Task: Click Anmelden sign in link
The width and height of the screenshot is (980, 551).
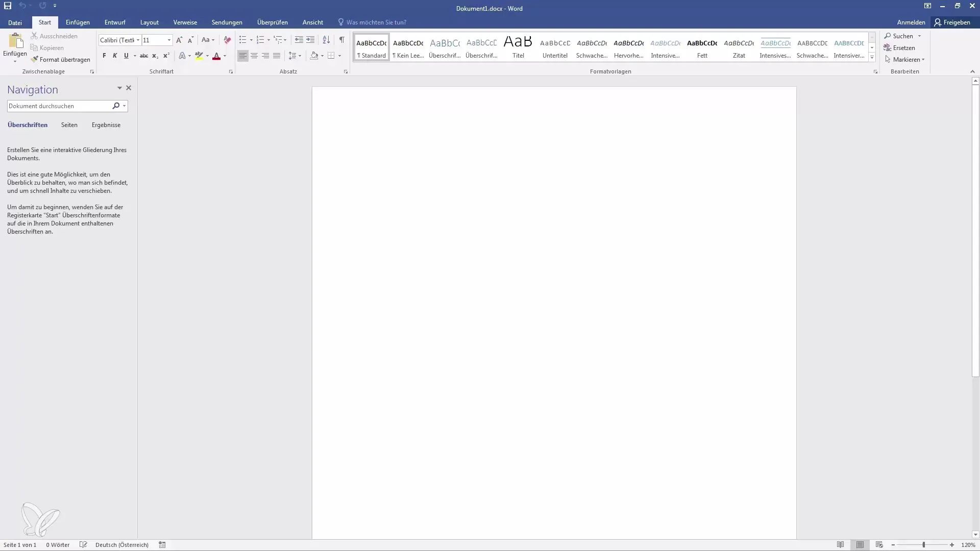Action: 911,22
